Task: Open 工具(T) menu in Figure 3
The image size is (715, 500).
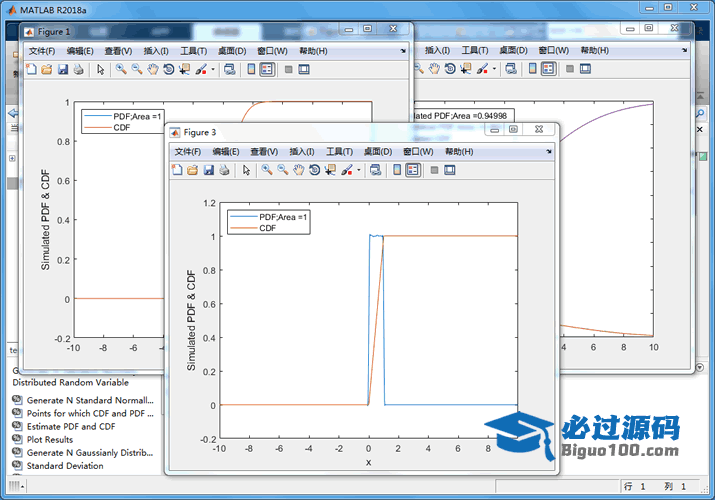Action: pos(339,152)
